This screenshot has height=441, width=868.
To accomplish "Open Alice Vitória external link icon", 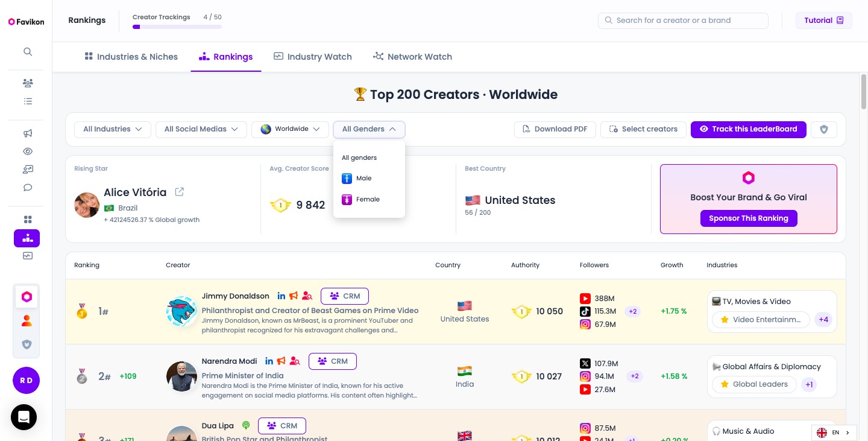I will tap(179, 192).
